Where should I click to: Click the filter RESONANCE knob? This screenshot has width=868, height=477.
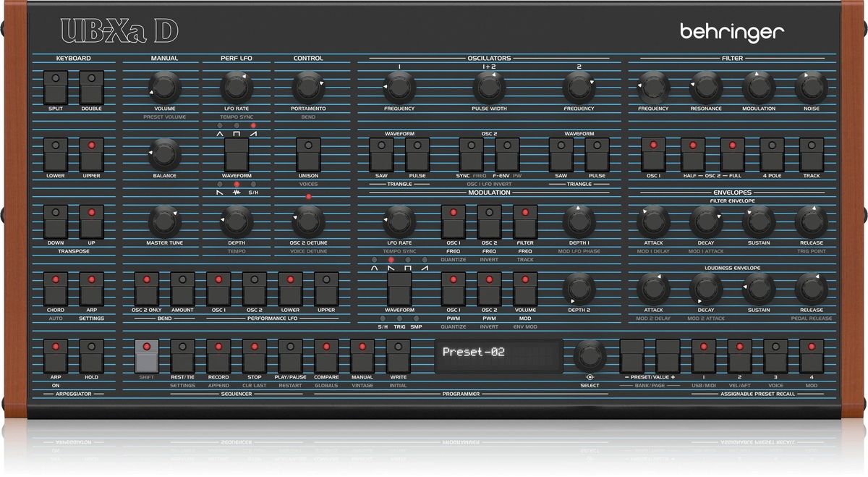tap(705, 88)
